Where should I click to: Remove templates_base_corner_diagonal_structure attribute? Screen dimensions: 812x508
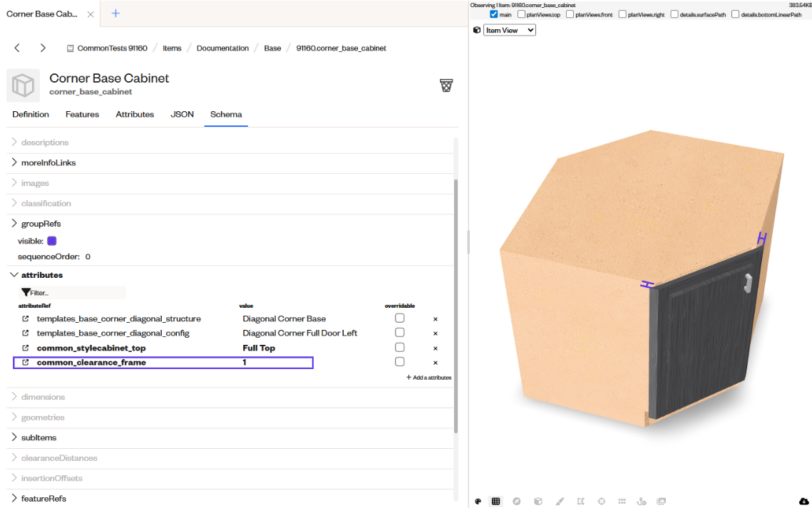(436, 319)
